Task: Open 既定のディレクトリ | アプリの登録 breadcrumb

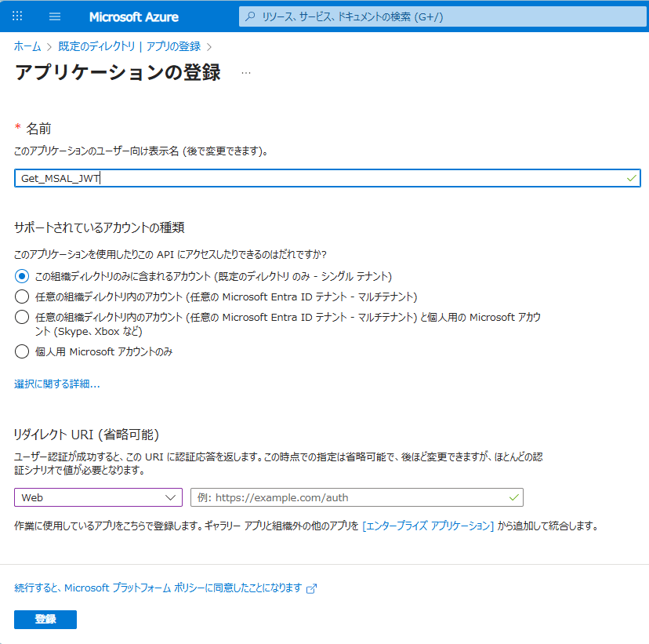Action: click(129, 46)
